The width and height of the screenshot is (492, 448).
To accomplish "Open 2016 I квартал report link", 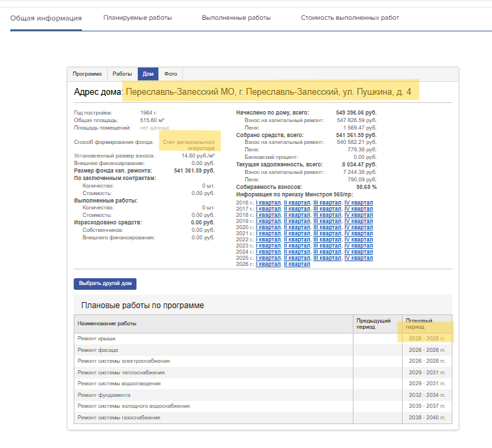I will tap(268, 203).
